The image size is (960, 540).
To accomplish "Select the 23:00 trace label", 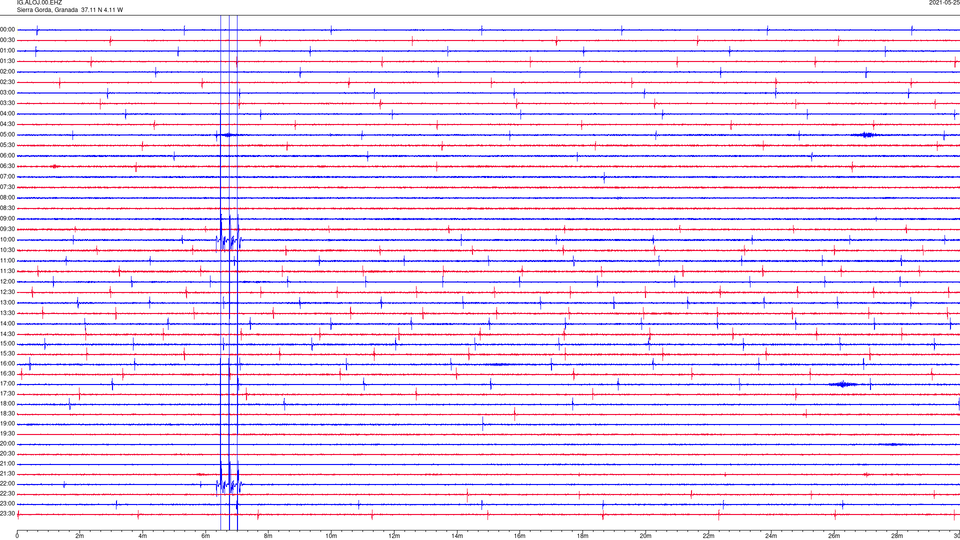I will pyautogui.click(x=8, y=504).
